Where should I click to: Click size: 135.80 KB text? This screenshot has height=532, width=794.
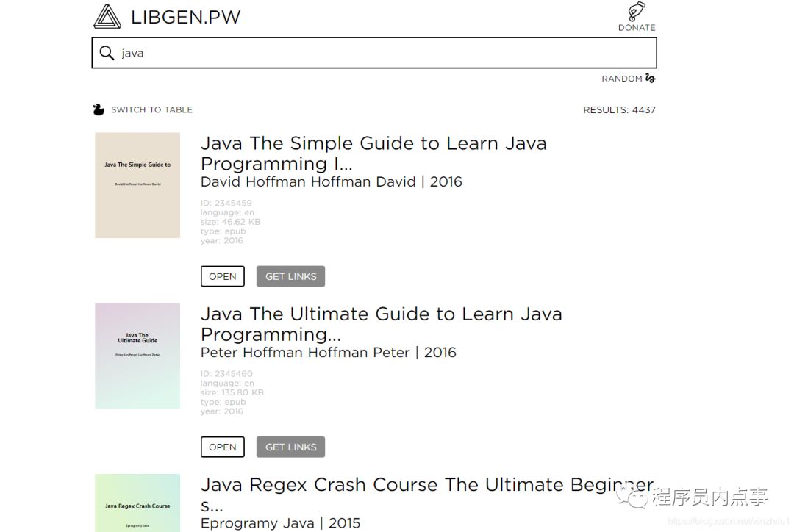tap(232, 392)
